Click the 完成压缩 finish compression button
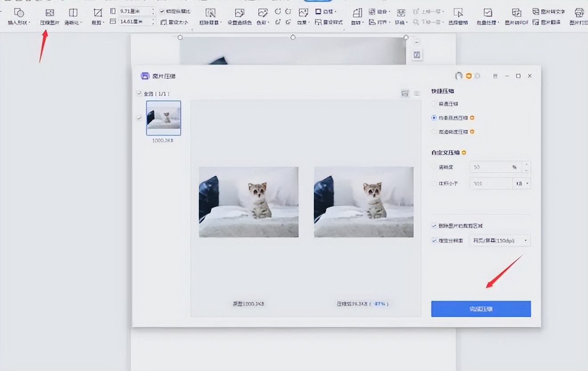 coord(481,309)
